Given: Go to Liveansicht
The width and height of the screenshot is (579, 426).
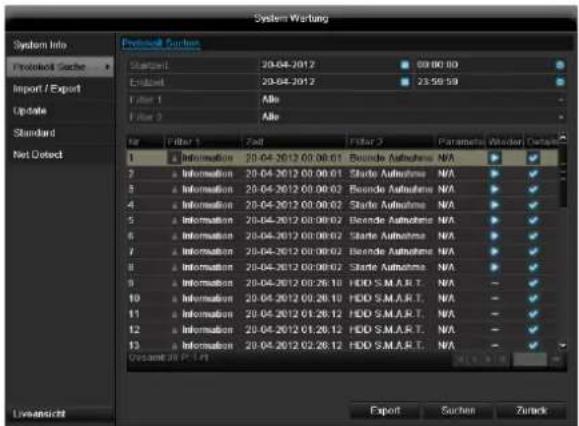Looking at the screenshot, I should 39,413.
